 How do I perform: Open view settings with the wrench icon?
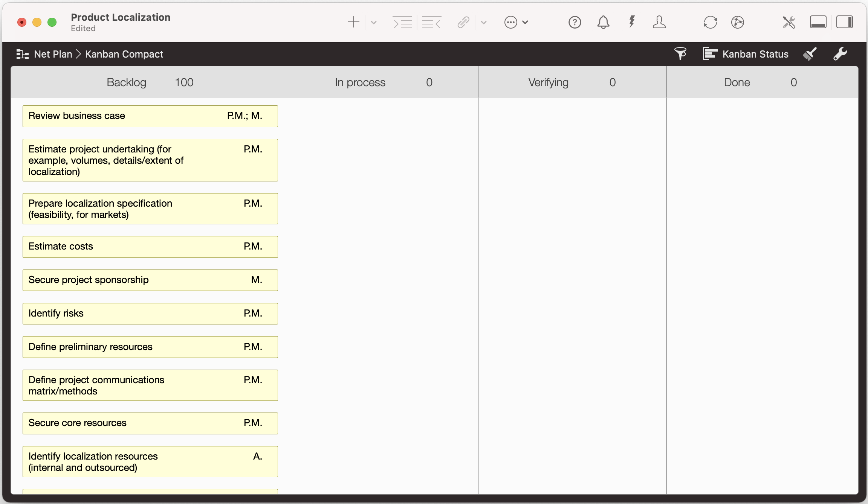840,54
